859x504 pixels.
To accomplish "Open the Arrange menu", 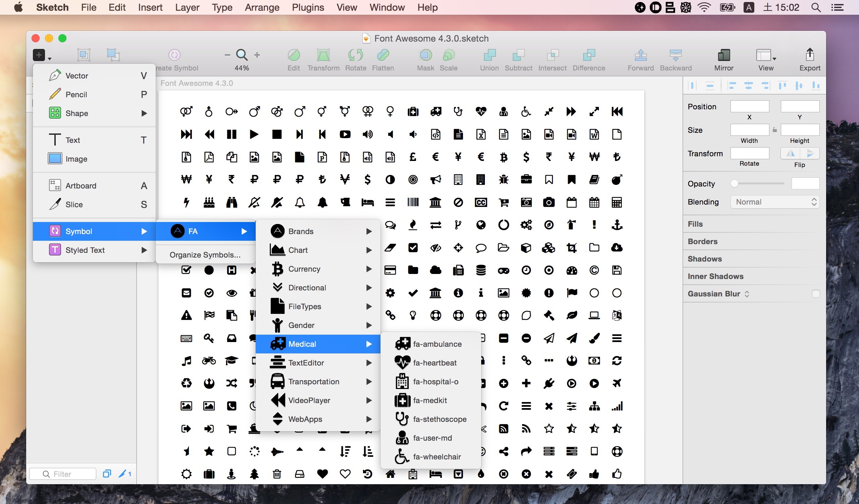I will 262,7.
